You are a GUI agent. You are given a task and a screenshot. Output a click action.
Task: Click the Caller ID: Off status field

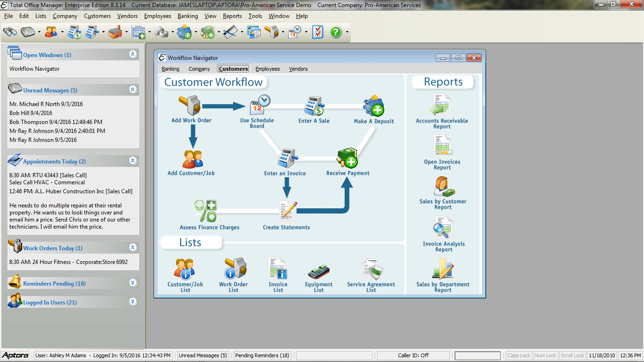click(413, 355)
